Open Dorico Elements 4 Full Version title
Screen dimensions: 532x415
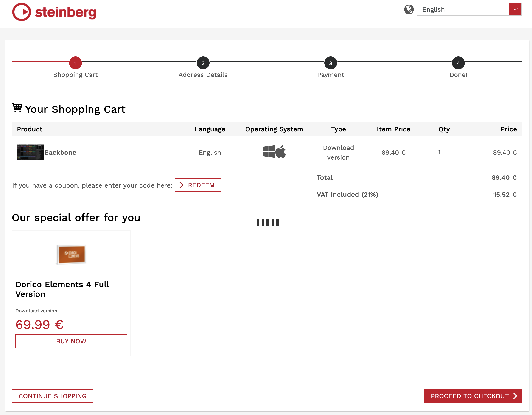pyautogui.click(x=62, y=289)
